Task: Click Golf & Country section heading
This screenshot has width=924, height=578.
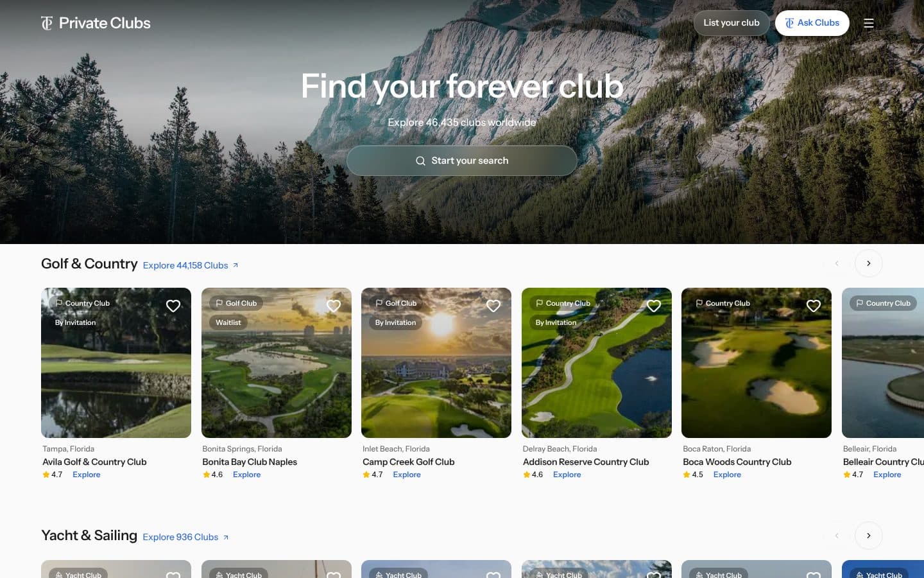Action: click(89, 264)
